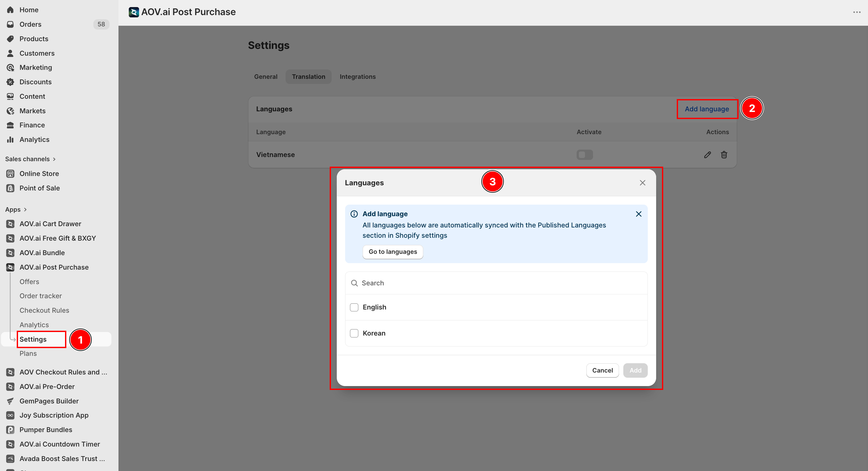
Task: Open the three-dot menu at top right
Action: coord(857,12)
